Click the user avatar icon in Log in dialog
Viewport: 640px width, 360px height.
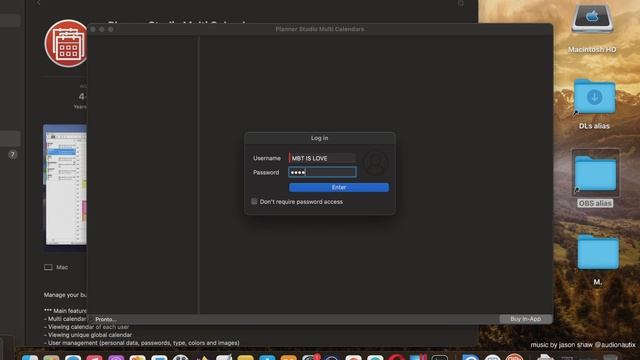click(376, 162)
